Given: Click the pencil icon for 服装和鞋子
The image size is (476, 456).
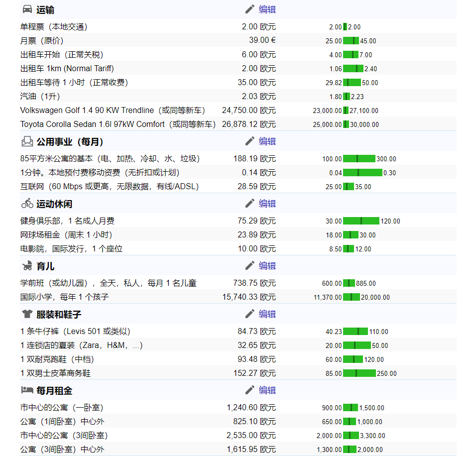Looking at the screenshot, I should (x=249, y=313).
